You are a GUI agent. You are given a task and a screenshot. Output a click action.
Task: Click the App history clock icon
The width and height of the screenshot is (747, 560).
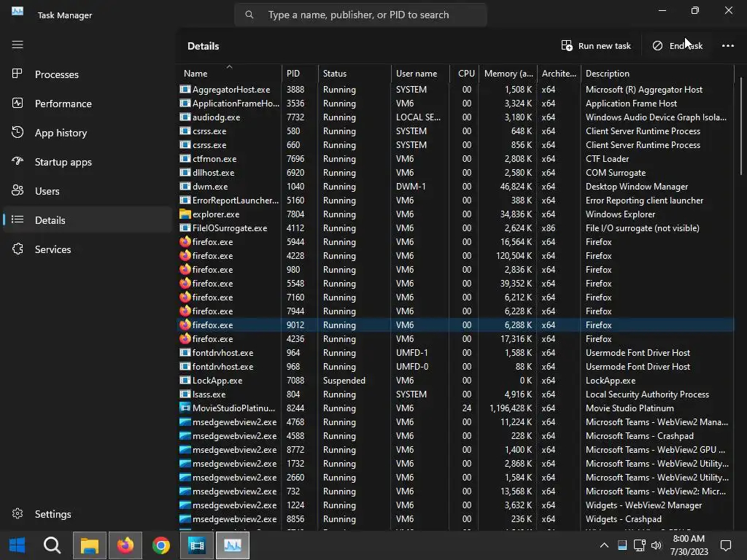(x=18, y=133)
